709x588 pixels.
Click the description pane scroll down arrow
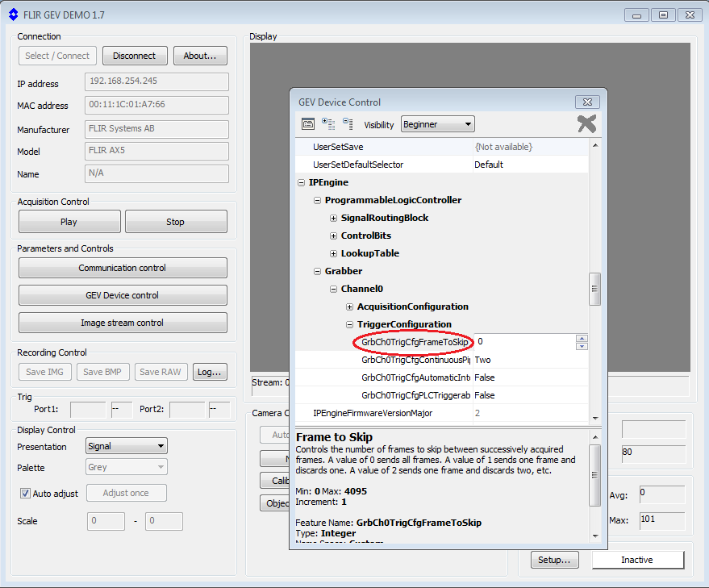click(595, 536)
